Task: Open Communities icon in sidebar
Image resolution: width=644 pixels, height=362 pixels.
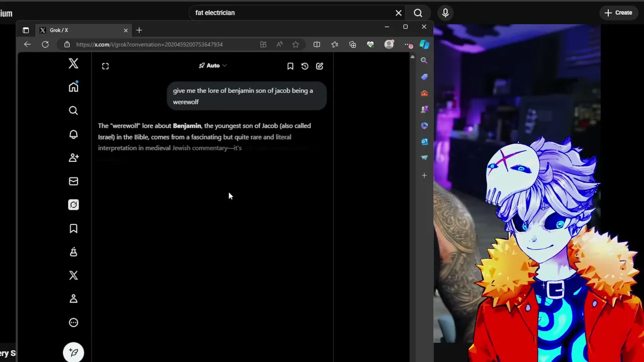Action: (73, 252)
